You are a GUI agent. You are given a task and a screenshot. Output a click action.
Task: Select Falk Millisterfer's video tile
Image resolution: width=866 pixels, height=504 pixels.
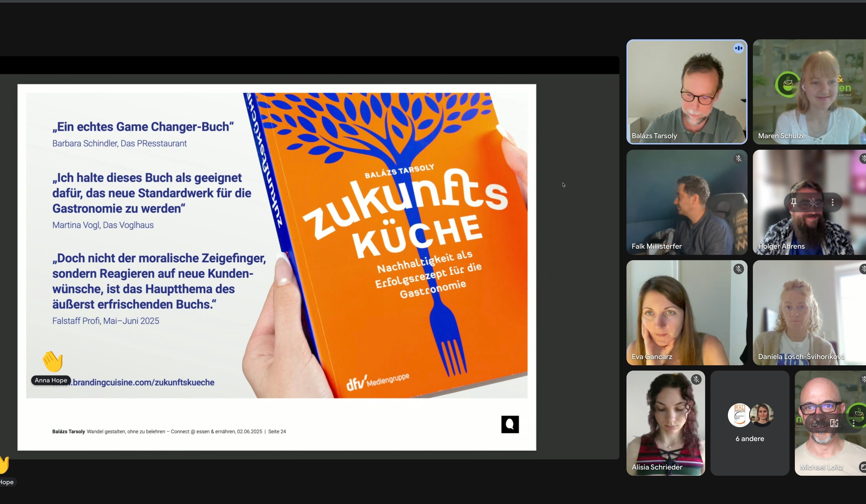click(687, 202)
